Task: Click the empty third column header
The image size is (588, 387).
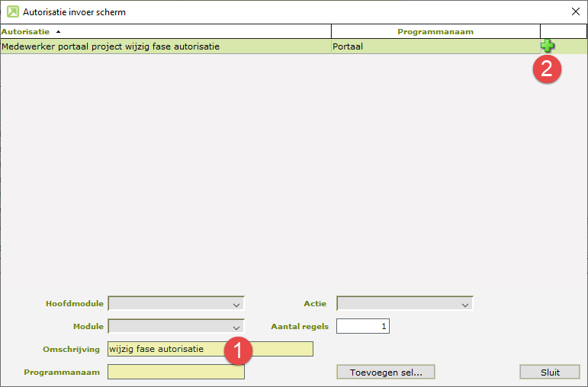Action: click(563, 32)
